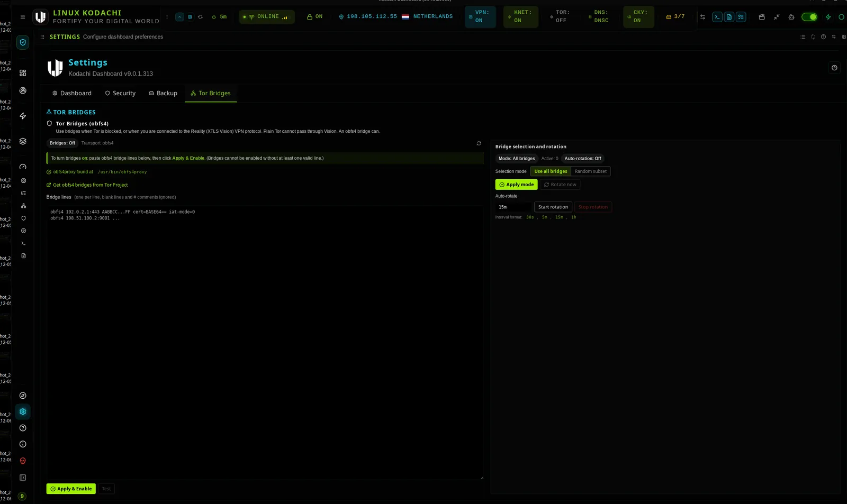Image resolution: width=847 pixels, height=504 pixels.
Task: Open the lightning quick-actions sidebar item
Action: point(23,116)
